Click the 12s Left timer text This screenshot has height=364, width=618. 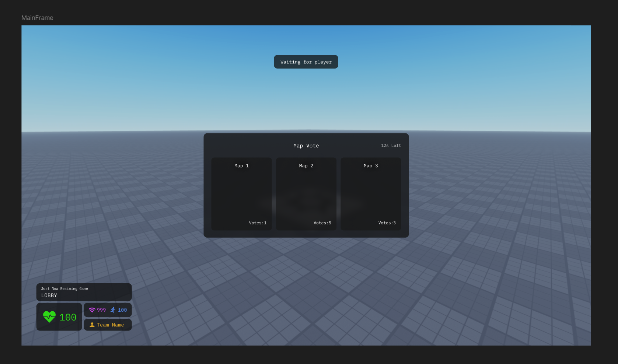[391, 146]
